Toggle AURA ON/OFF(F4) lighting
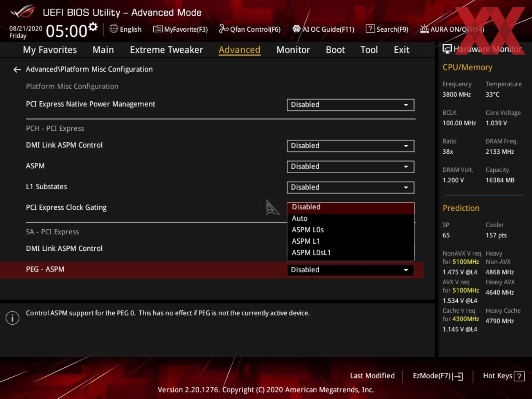This screenshot has height=399, width=532. (x=452, y=29)
